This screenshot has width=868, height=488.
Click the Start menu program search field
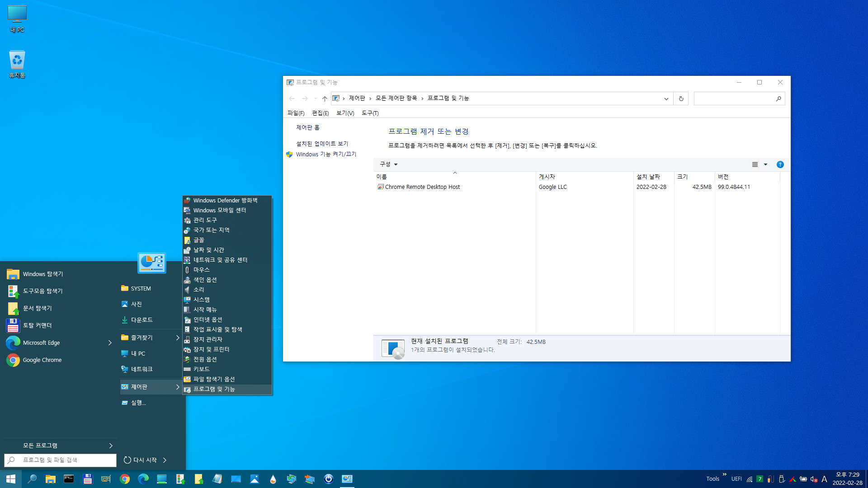tap(60, 460)
